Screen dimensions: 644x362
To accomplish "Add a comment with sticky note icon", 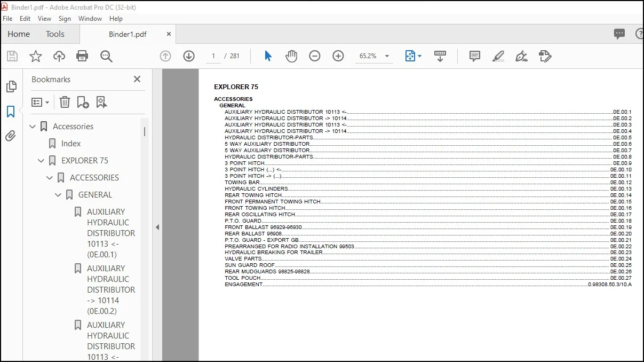I will [475, 56].
